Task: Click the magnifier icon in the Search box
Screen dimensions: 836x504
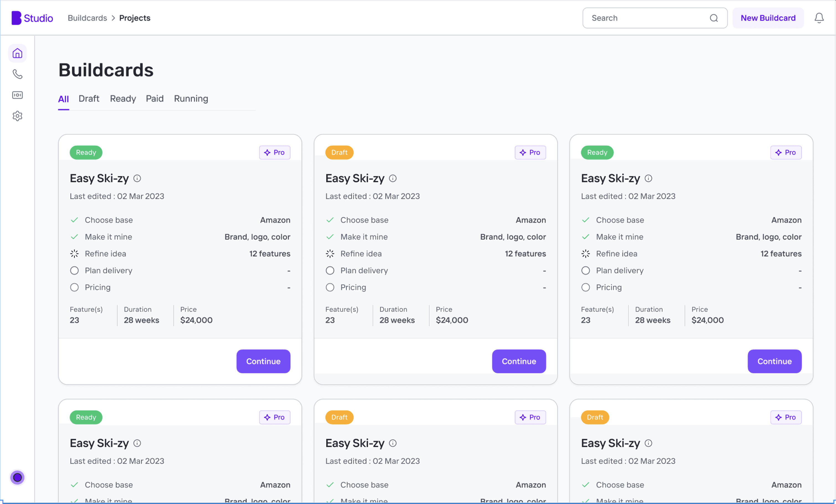Action: pos(713,18)
